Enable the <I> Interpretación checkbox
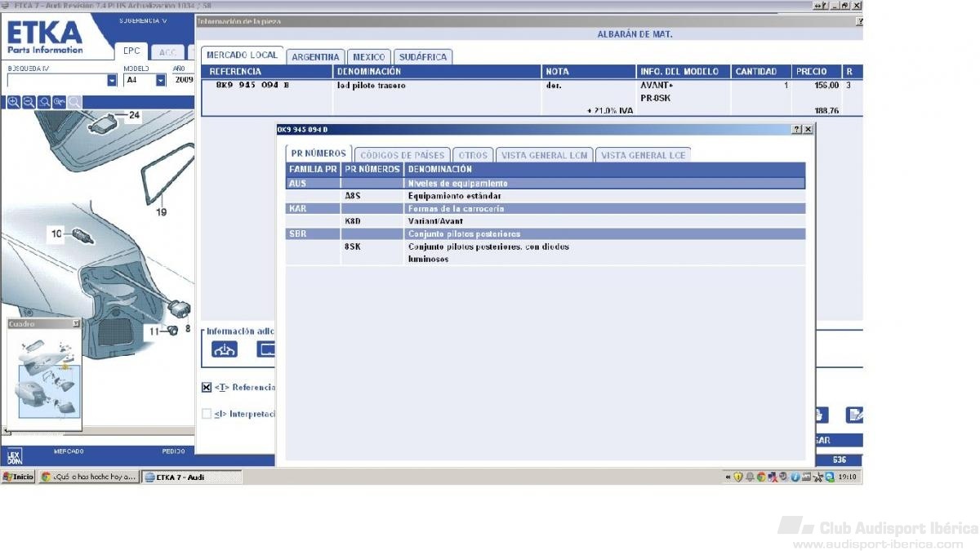Screen dimensions: 980x551 coord(207,414)
